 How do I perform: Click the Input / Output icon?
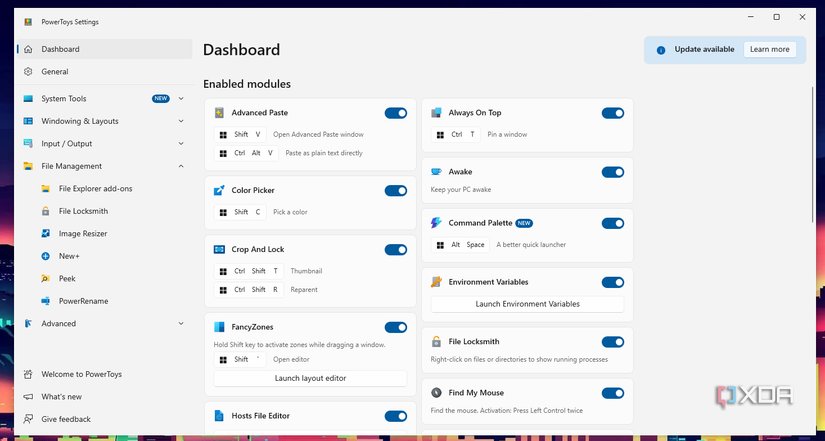[28, 144]
